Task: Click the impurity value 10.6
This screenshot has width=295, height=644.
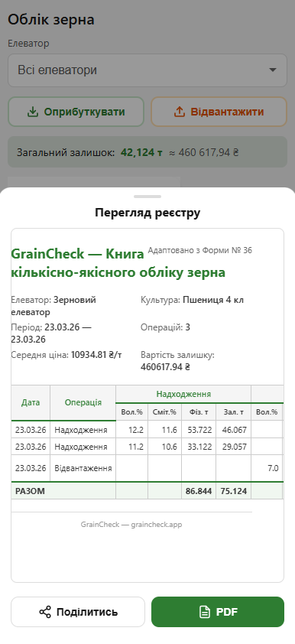Action: 169,447
